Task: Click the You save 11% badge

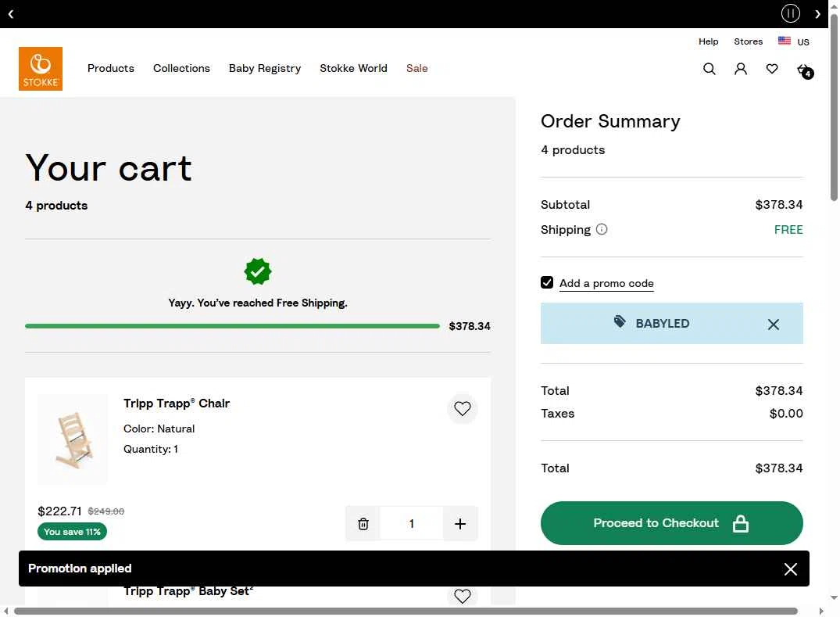Action: (73, 532)
